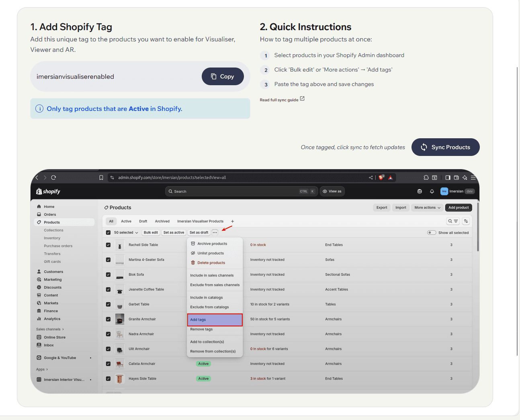520x420 pixels.
Task: Click the share icon in the address bar
Action: click(371, 177)
